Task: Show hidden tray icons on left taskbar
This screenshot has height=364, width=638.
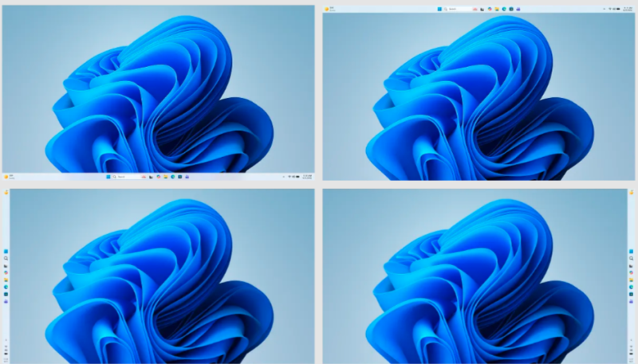Action: tap(6, 340)
